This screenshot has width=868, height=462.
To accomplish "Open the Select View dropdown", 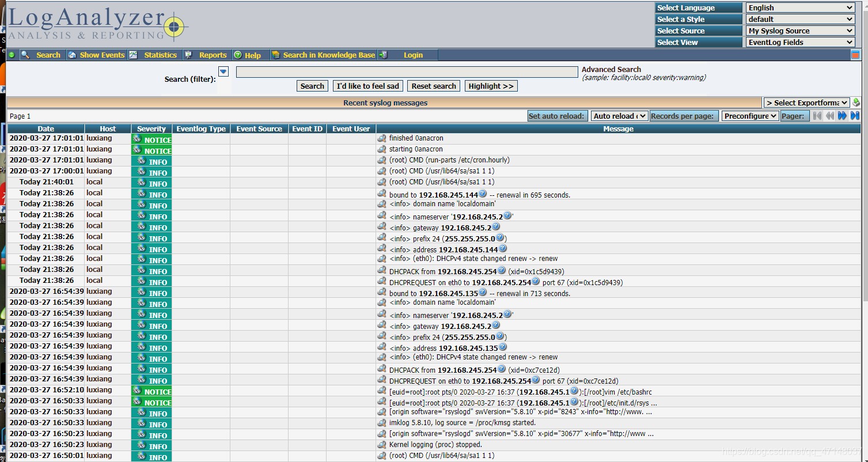I will click(801, 42).
